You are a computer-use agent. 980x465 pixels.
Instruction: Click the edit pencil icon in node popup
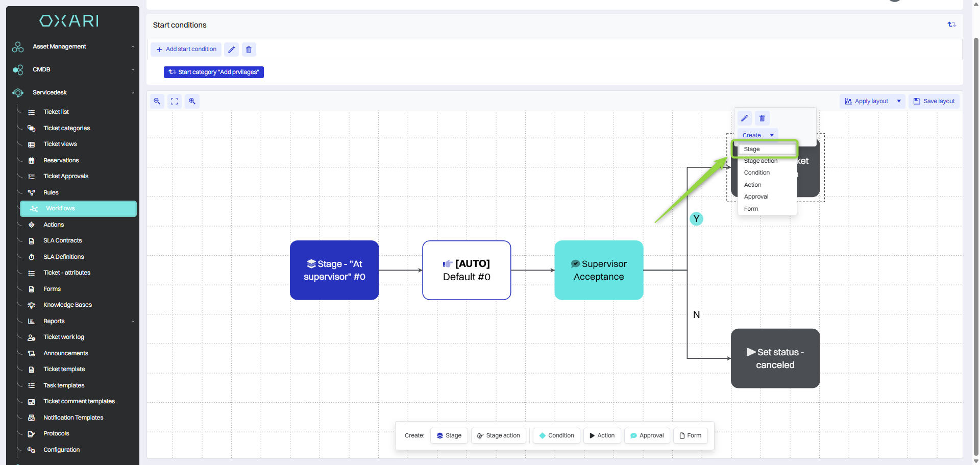[x=745, y=118]
